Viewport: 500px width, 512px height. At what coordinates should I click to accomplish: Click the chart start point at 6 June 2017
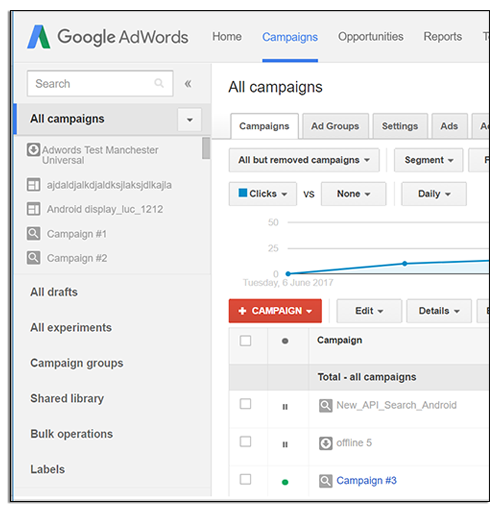click(x=288, y=274)
